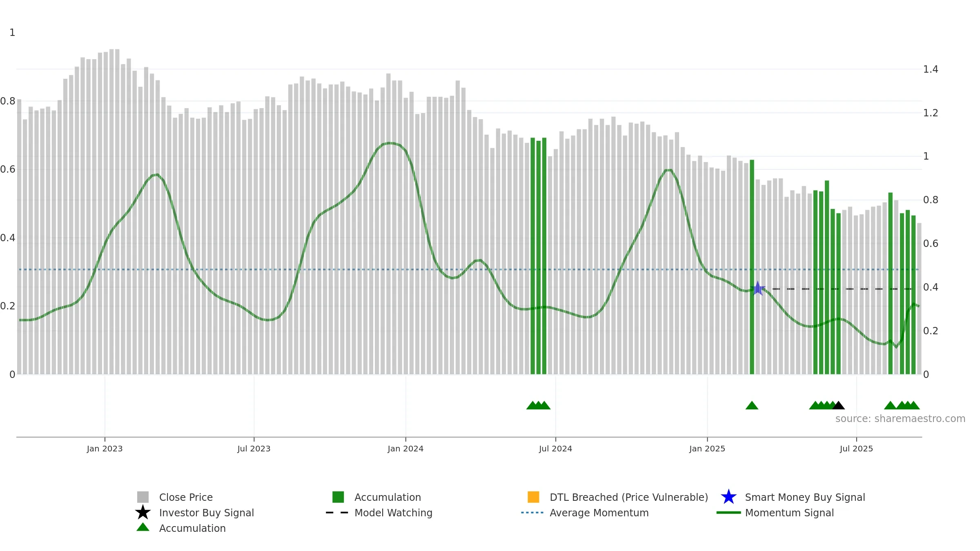Image resolution: width=980 pixels, height=551 pixels.
Task: Click the black Investor Buy Signal star
Action: (x=143, y=513)
